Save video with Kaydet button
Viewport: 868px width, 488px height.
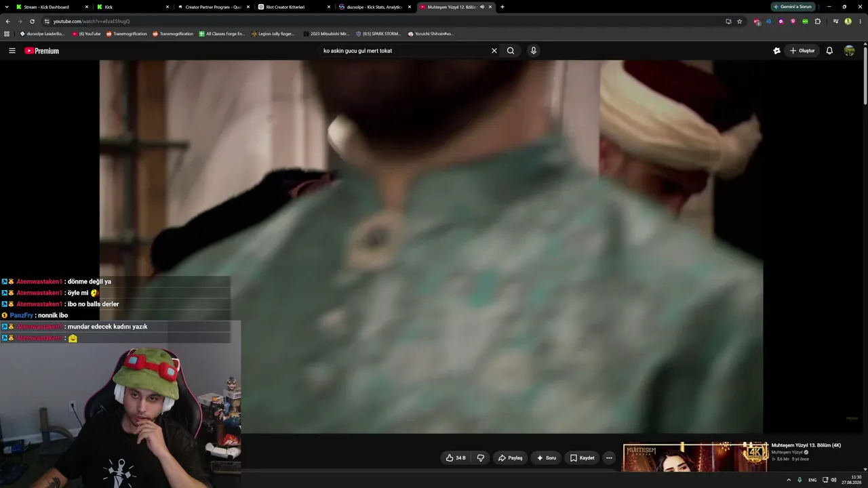[582, 458]
